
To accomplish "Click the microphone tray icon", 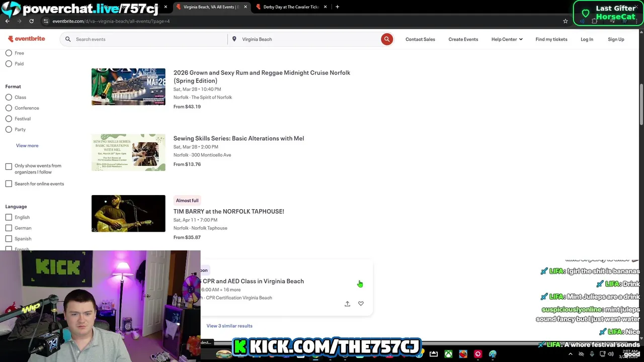I will 592,354.
